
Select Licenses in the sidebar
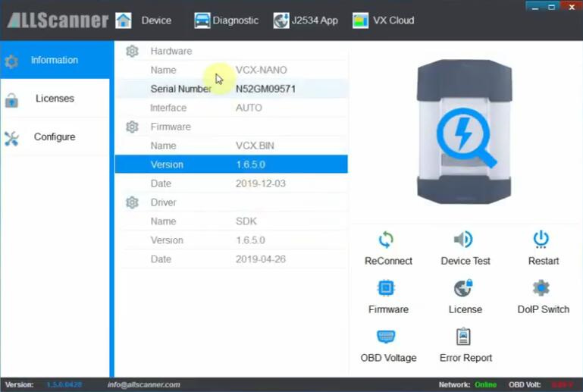(x=55, y=98)
